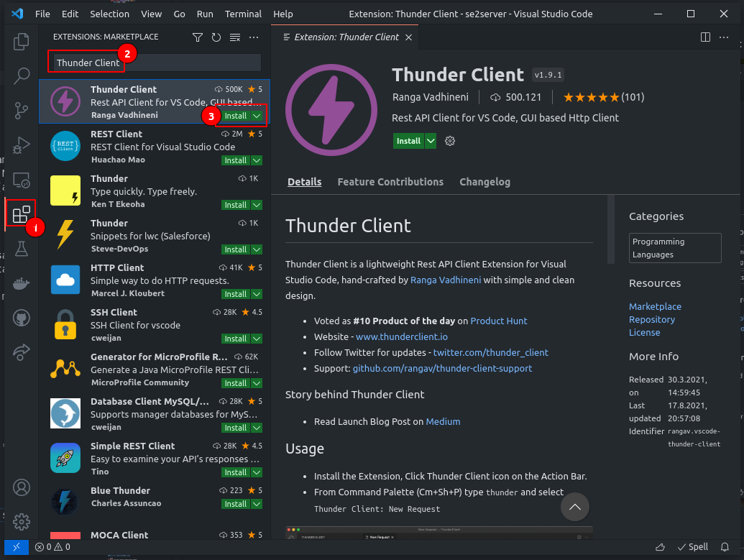Select the Details tab
Viewport: 744px width, 560px height.
[x=304, y=182]
